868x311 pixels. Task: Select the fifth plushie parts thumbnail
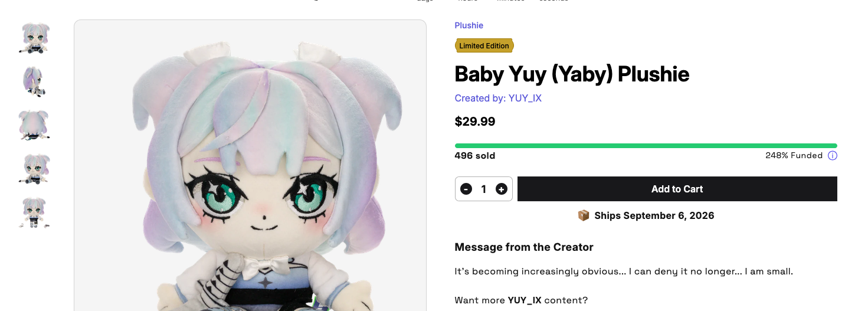point(34,212)
